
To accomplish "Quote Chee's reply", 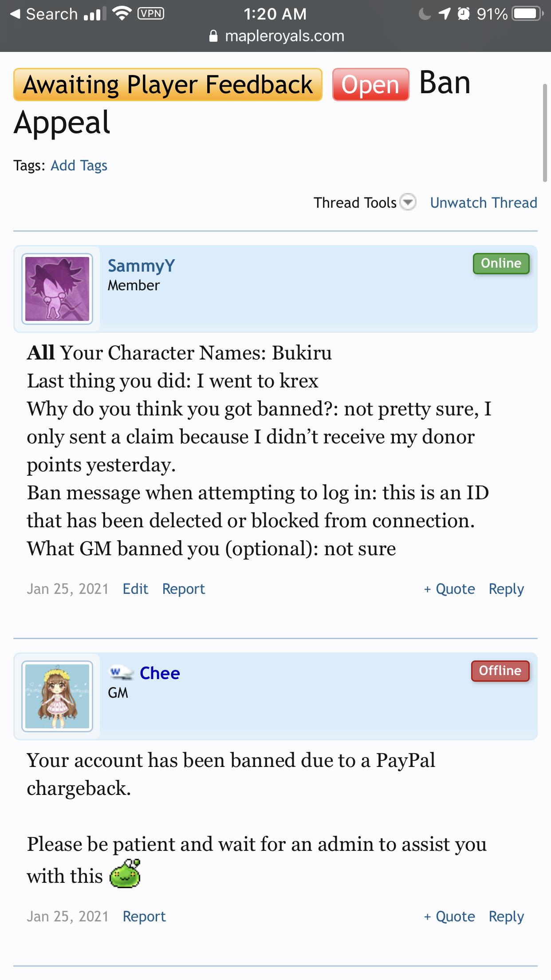I will 449,917.
